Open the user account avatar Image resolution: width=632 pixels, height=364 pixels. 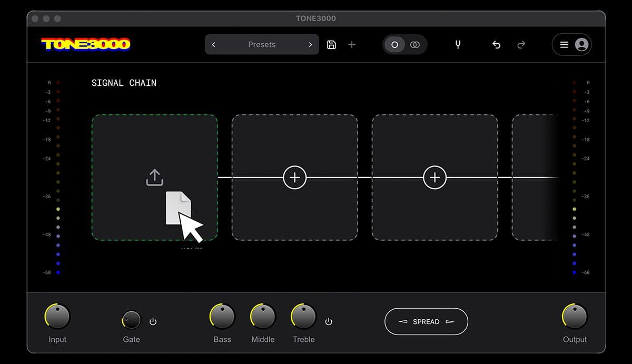coord(581,45)
